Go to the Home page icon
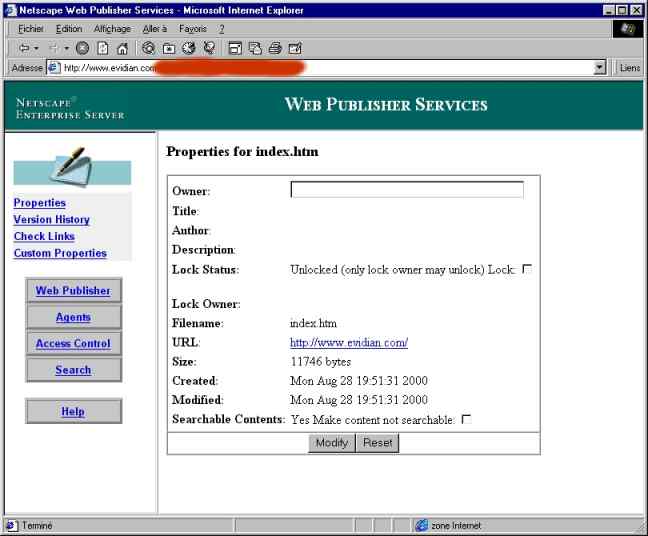Screen dimensions: 648x536 (x=122, y=48)
